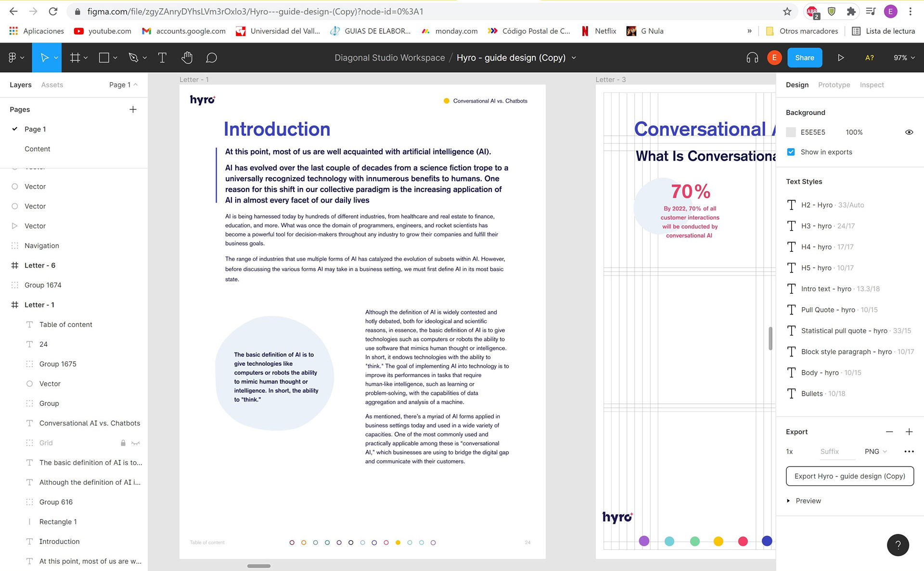Open PNG export format dropdown
The width and height of the screenshot is (924, 571).
click(x=875, y=452)
